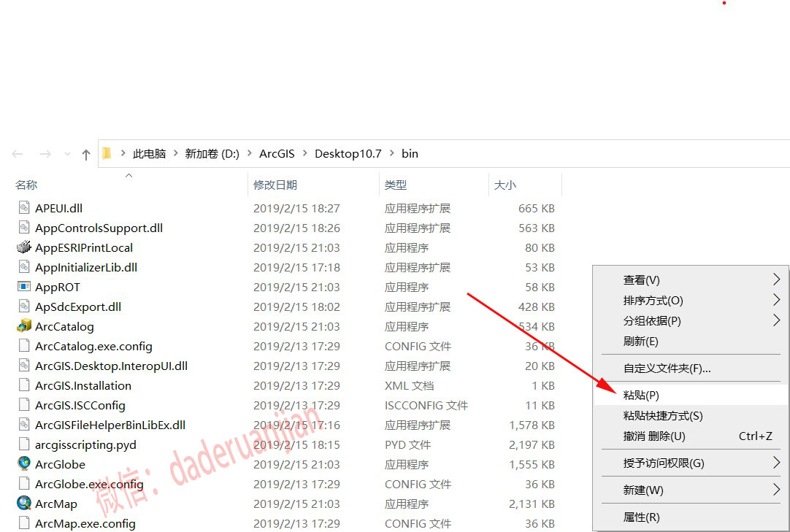Navigate to 此电脑 in the address bar
790x532 pixels.
coord(149,154)
